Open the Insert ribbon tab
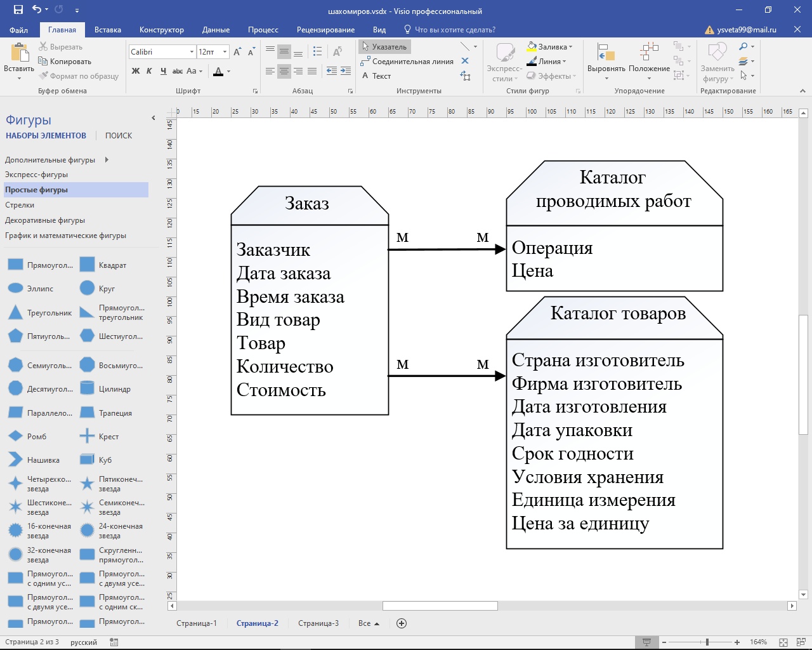The height and width of the screenshot is (650, 812). click(x=107, y=30)
